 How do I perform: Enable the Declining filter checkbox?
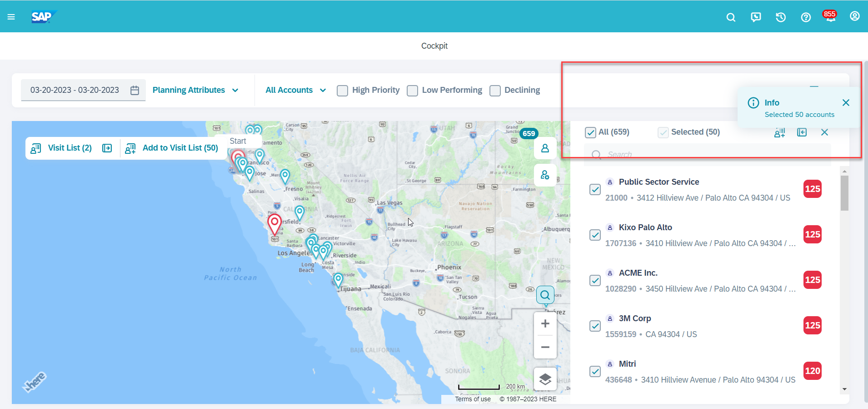pos(495,91)
